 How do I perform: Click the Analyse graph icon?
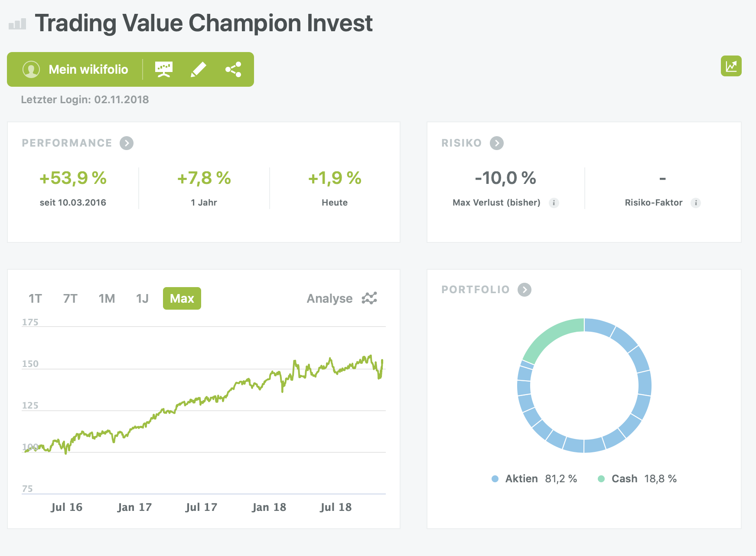[369, 298]
